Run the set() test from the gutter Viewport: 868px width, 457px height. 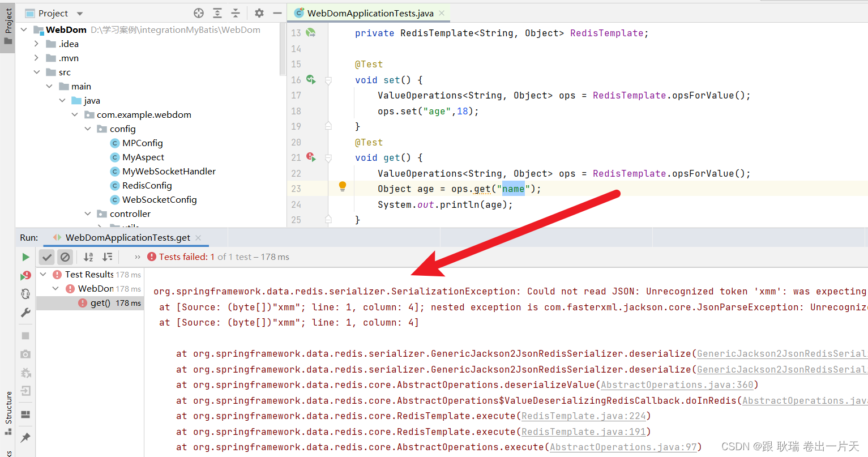[x=310, y=80]
